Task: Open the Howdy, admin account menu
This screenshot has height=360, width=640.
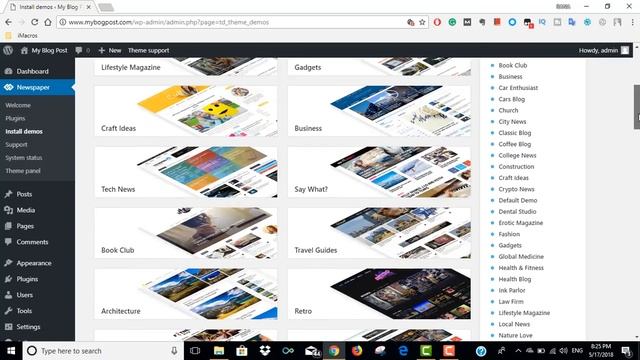Action: (x=604, y=50)
